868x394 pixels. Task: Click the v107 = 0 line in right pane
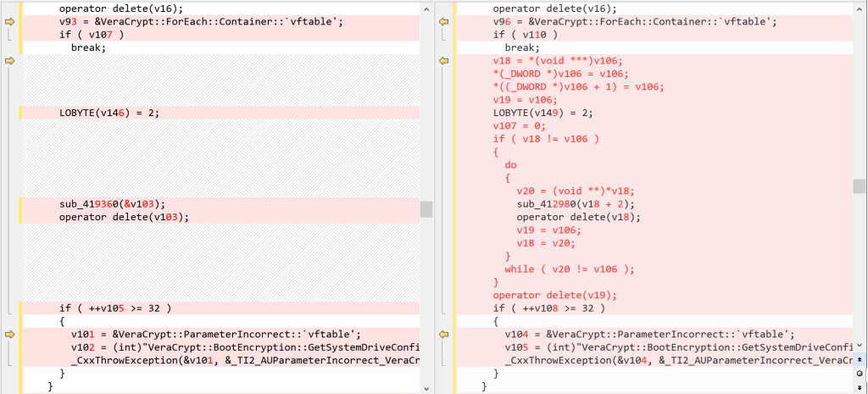tap(520, 125)
